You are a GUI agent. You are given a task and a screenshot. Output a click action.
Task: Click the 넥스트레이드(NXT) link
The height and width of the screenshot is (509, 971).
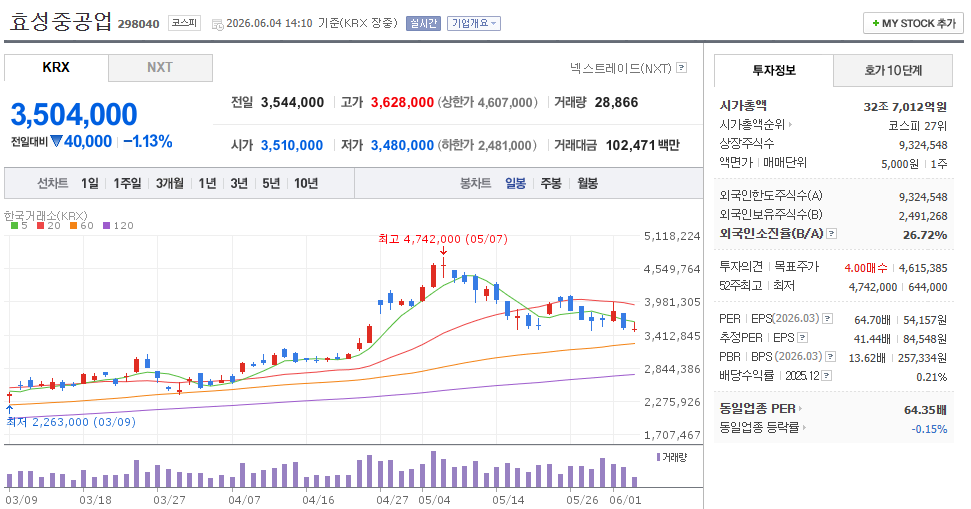[x=621, y=68]
